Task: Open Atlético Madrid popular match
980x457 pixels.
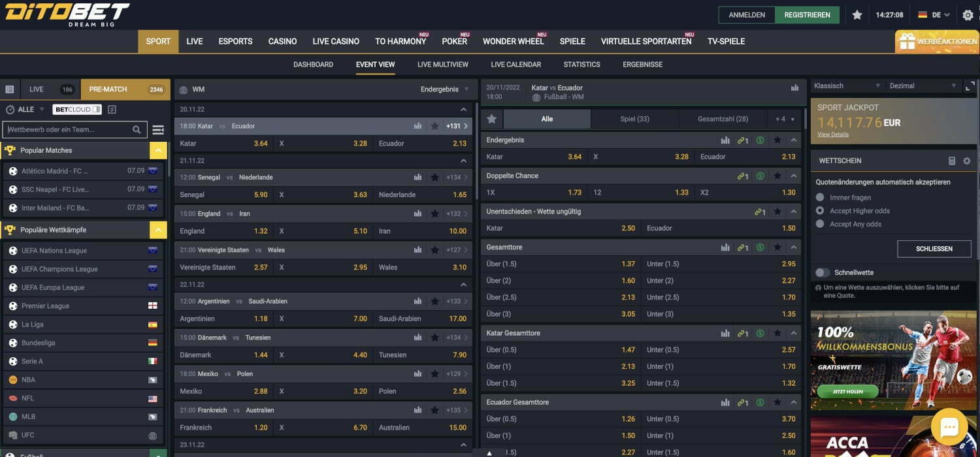Action: (x=84, y=171)
